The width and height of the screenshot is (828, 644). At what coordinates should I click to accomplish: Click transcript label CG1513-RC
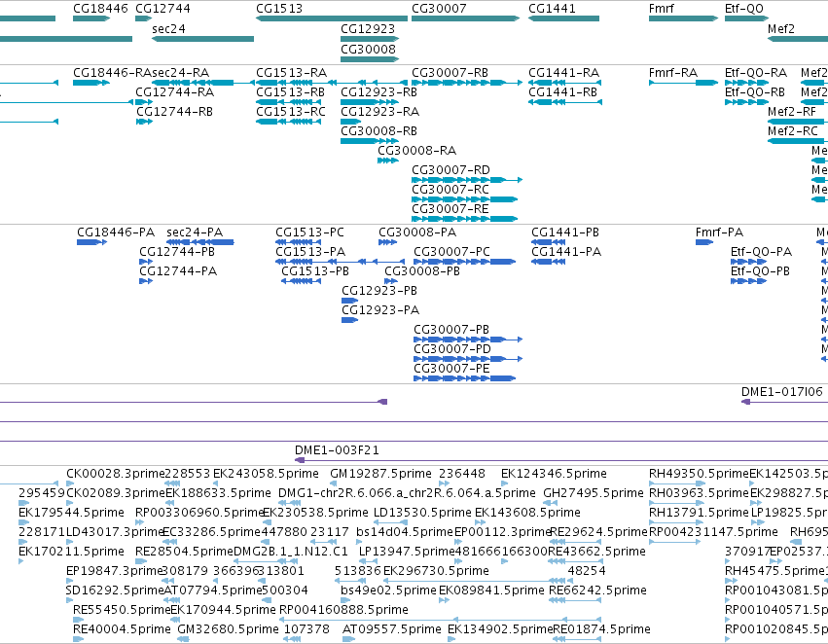291,112
